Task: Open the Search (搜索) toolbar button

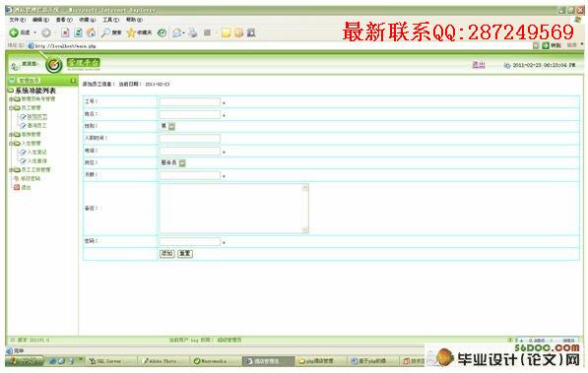Action: click(111, 33)
